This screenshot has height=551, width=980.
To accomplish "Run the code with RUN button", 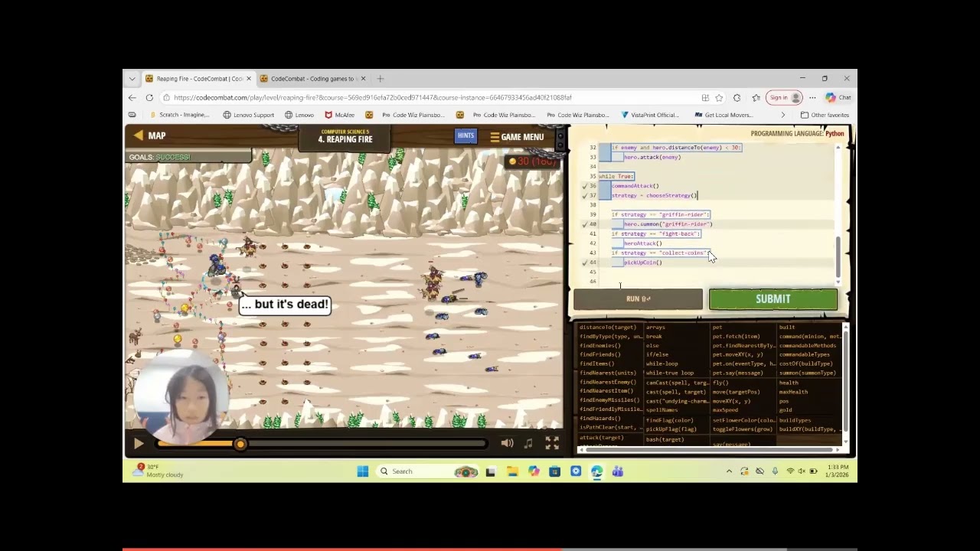I will click(x=638, y=299).
